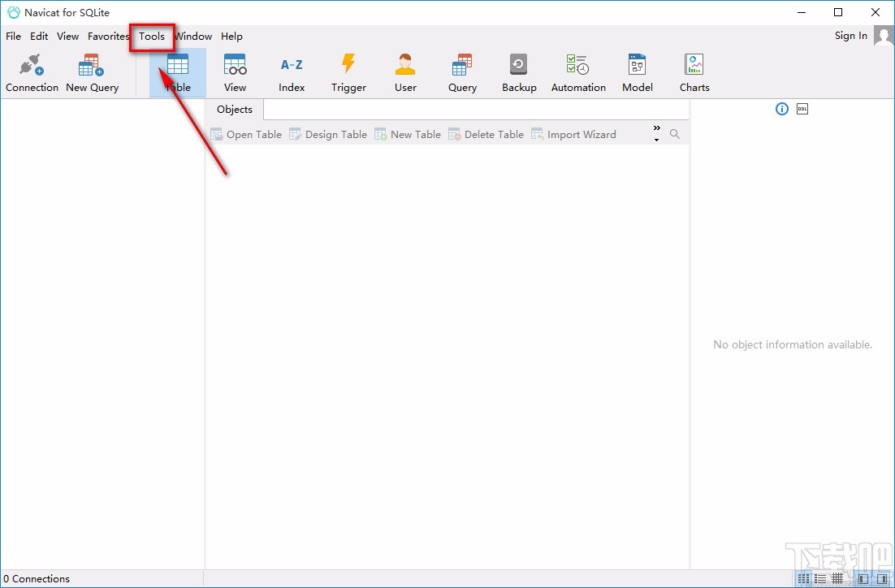Click the search magnifier in Objects toolbar
895x588 pixels.
675,134
